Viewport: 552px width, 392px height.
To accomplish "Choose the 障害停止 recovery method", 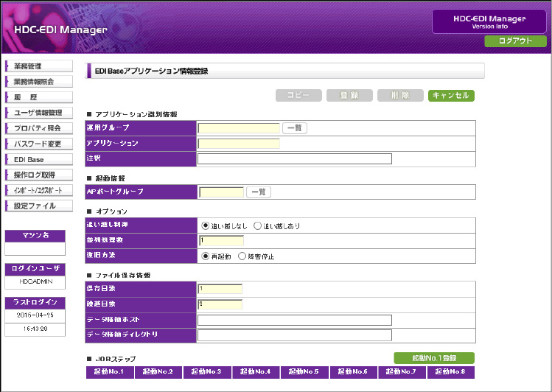I will [x=242, y=256].
